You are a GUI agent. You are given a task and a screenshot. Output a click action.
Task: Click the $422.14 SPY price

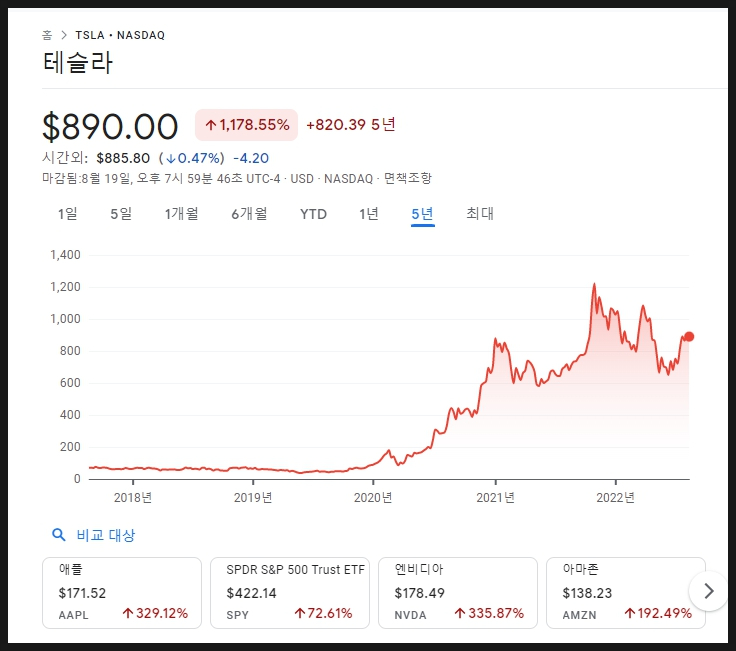(x=251, y=593)
